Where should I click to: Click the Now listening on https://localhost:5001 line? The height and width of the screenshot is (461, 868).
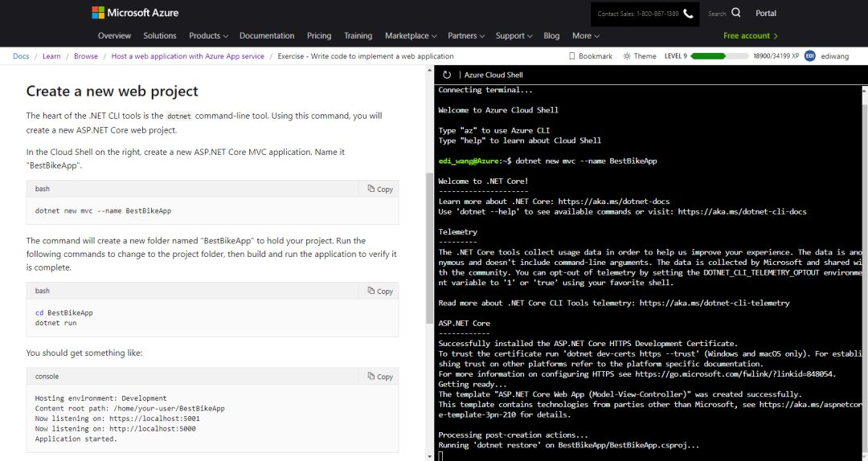117,418
